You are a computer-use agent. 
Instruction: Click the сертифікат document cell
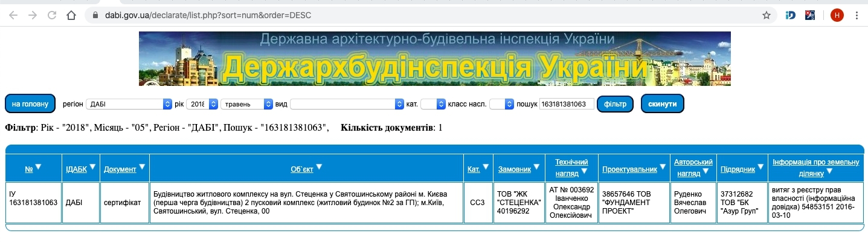[x=124, y=203]
